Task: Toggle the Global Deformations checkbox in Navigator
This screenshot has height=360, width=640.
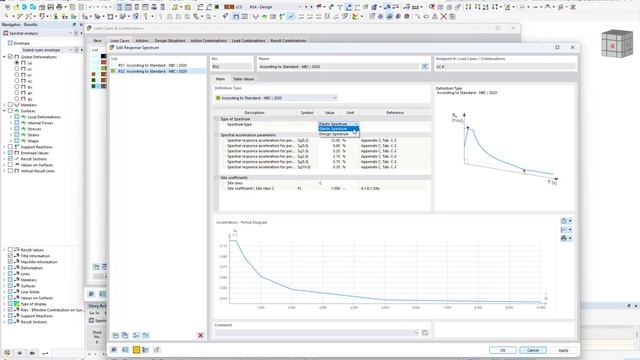Action: click(11, 57)
